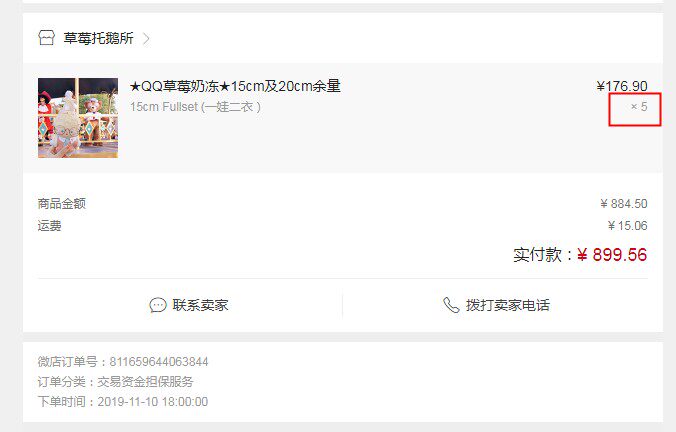
Task: Click the 商品金额 label
Action: (62, 203)
